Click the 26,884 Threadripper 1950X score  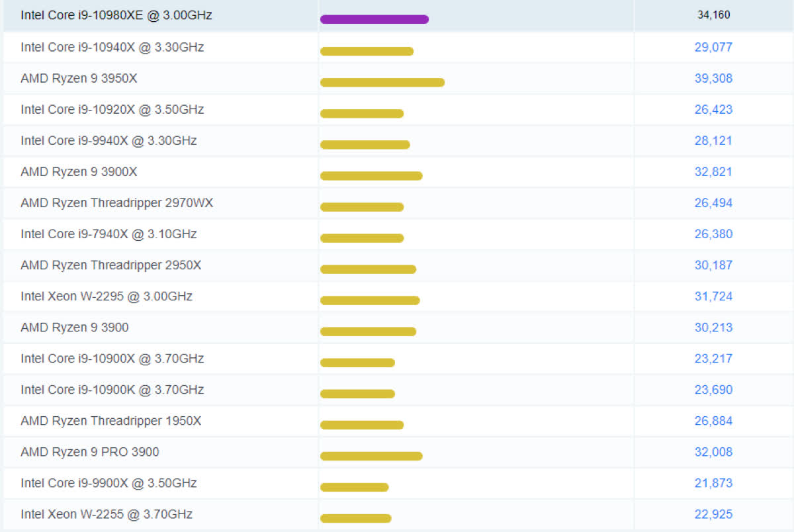[713, 421]
